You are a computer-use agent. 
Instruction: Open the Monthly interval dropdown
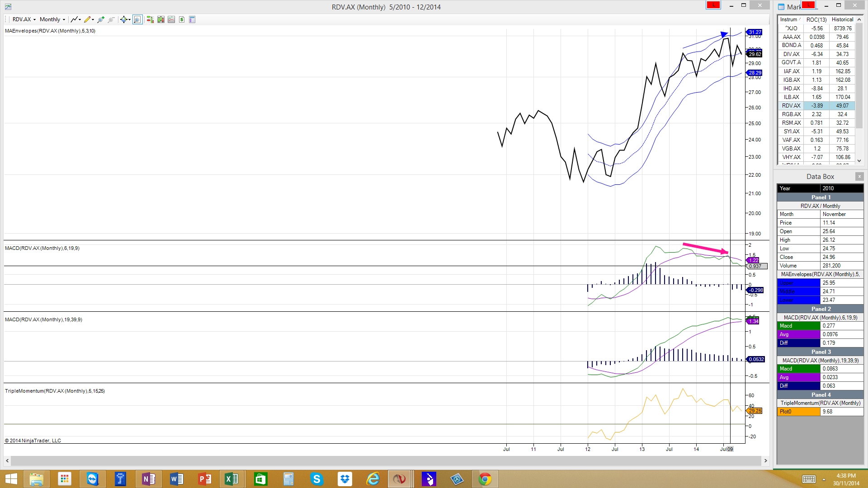[x=52, y=19]
